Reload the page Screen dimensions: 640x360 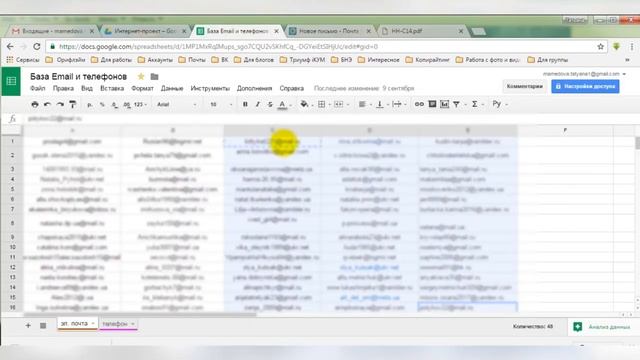pos(37,47)
